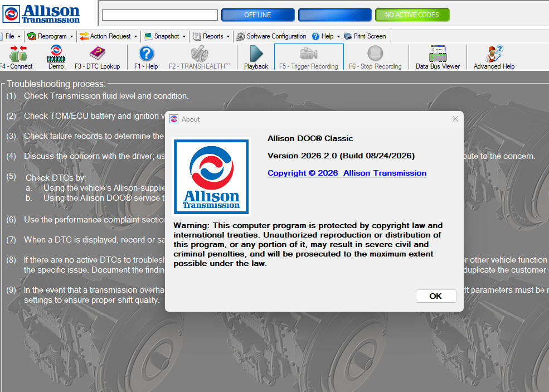549x392 pixels.
Task: Open F1 - Help question mark icon
Action: pyautogui.click(x=147, y=54)
